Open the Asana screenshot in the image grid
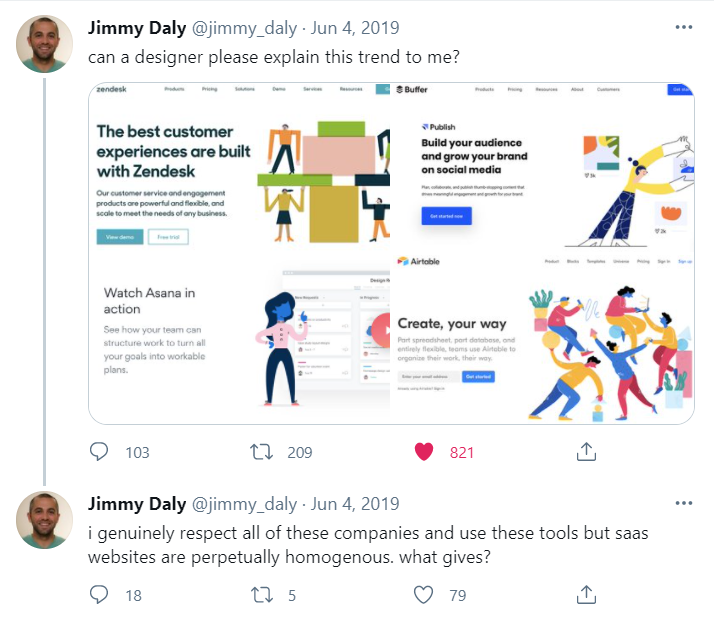Viewport: 714px width, 617px height. (240, 339)
